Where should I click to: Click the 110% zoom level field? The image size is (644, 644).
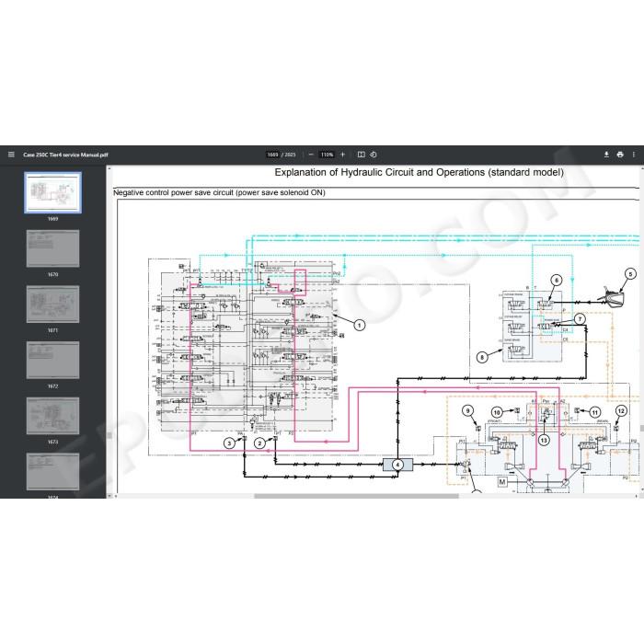(327, 155)
